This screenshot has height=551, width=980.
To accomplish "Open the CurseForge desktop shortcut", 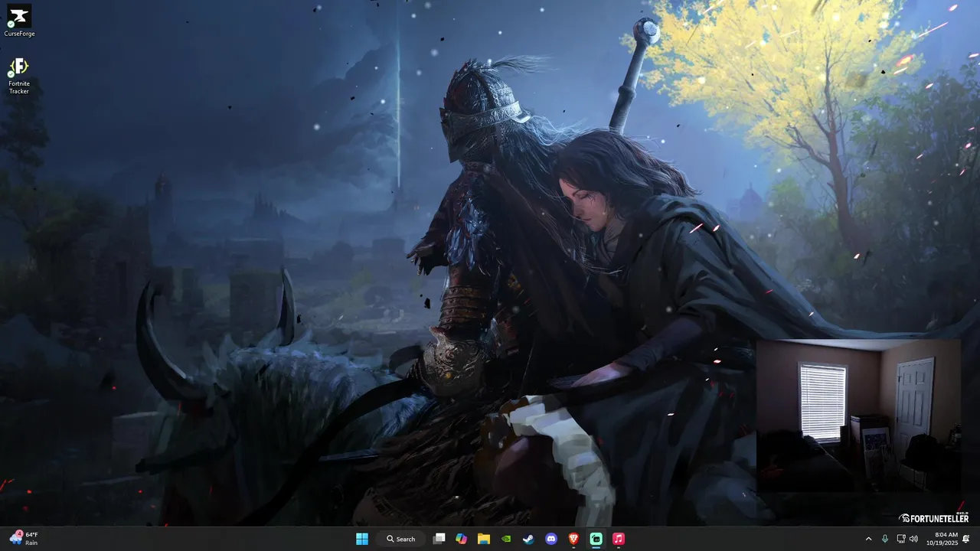I will (19, 21).
